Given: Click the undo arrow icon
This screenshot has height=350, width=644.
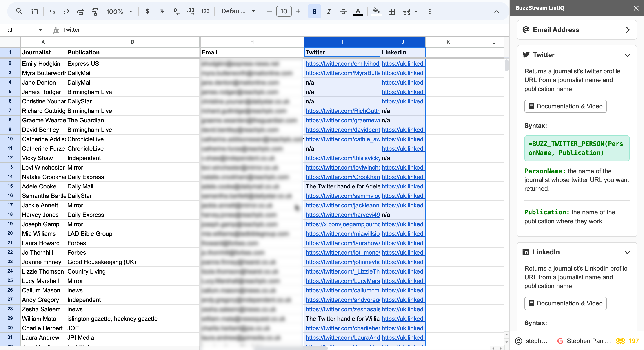Looking at the screenshot, I should (x=52, y=11).
